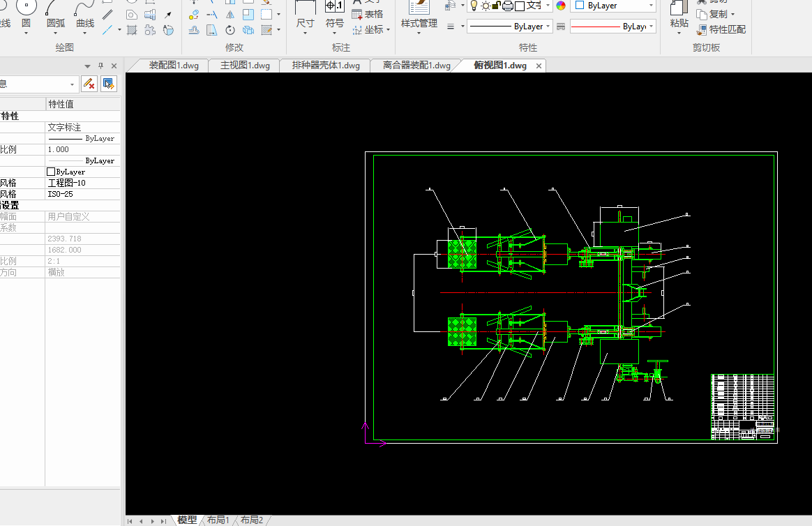Image resolution: width=812 pixels, height=526 pixels.
Task: Open the ByLayer color dropdown
Action: (x=613, y=6)
